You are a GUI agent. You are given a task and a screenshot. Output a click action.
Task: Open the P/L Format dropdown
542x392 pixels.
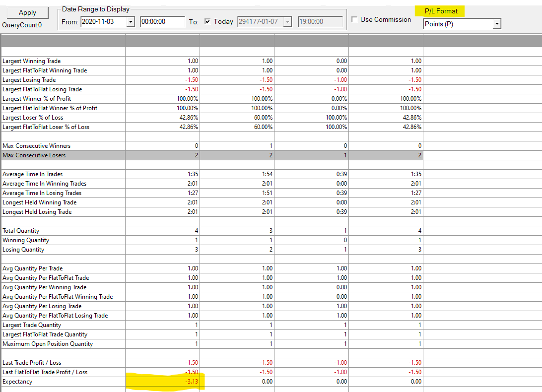coord(497,24)
